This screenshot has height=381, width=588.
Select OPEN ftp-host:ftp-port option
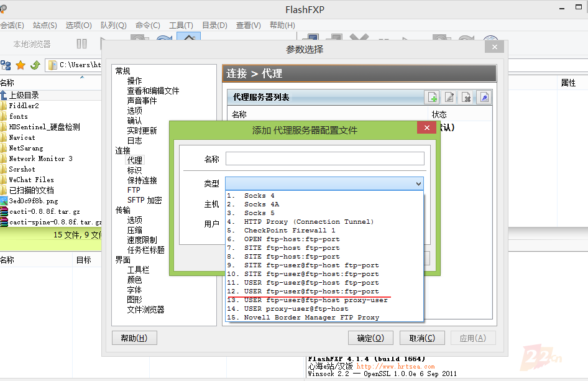[x=324, y=239]
